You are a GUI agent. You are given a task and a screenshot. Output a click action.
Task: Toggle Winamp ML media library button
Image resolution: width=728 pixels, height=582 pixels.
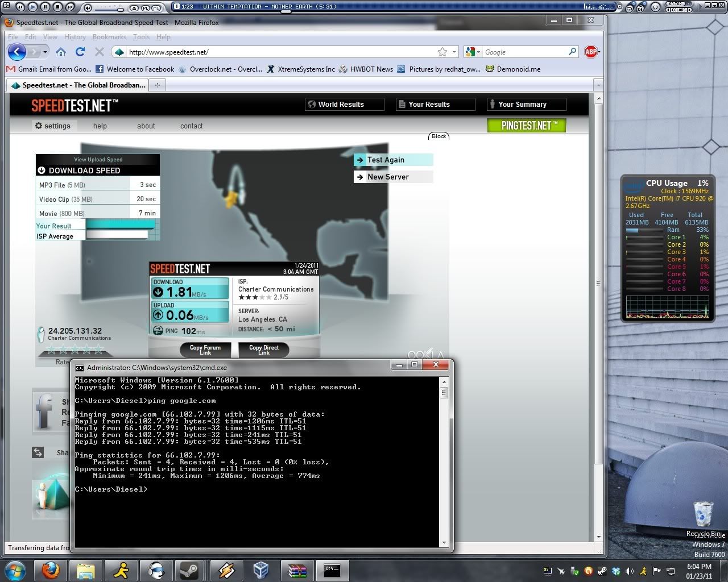pyautogui.click(x=155, y=8)
